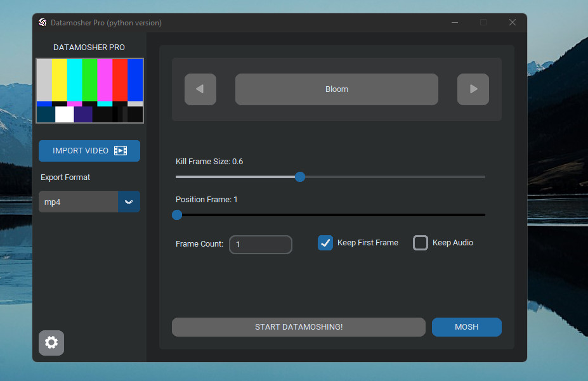This screenshot has width=588, height=381.
Task: Click the dropdown chevron beside mp4
Action: pos(129,202)
